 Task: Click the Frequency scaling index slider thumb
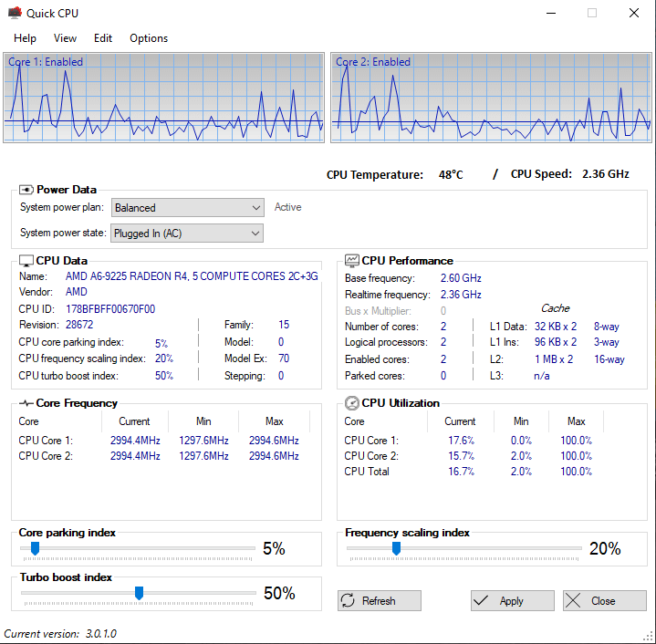coord(396,548)
